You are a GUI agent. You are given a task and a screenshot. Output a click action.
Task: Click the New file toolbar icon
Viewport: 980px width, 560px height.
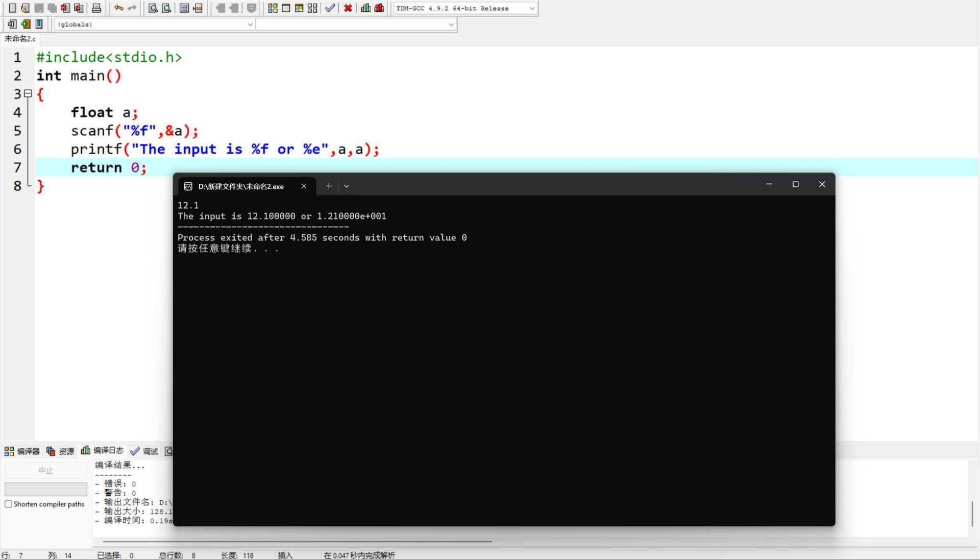pyautogui.click(x=12, y=8)
